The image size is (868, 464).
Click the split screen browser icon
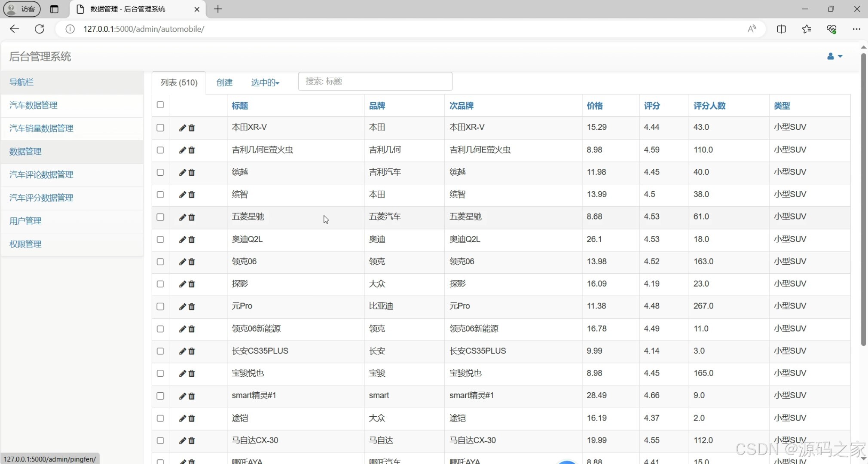coord(781,29)
